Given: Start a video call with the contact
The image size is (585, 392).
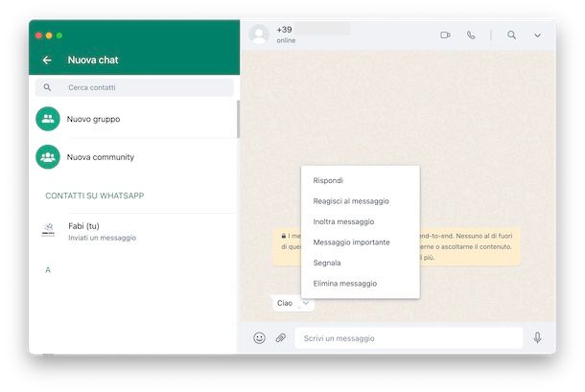Looking at the screenshot, I should (x=445, y=35).
